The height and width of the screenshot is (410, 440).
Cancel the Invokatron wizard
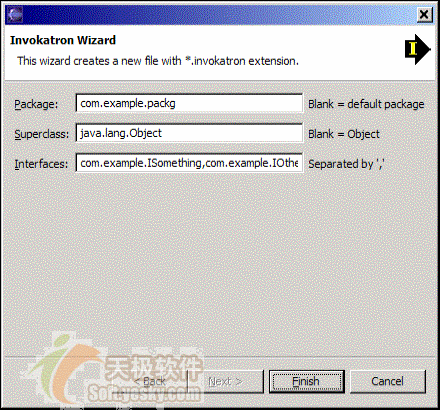[388, 381]
